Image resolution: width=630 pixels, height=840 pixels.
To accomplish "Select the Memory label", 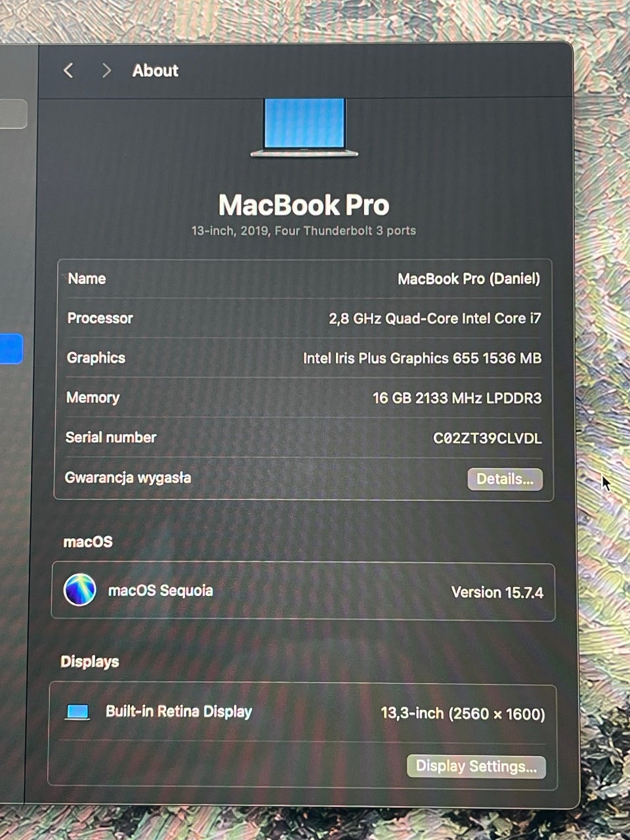I will [93, 398].
